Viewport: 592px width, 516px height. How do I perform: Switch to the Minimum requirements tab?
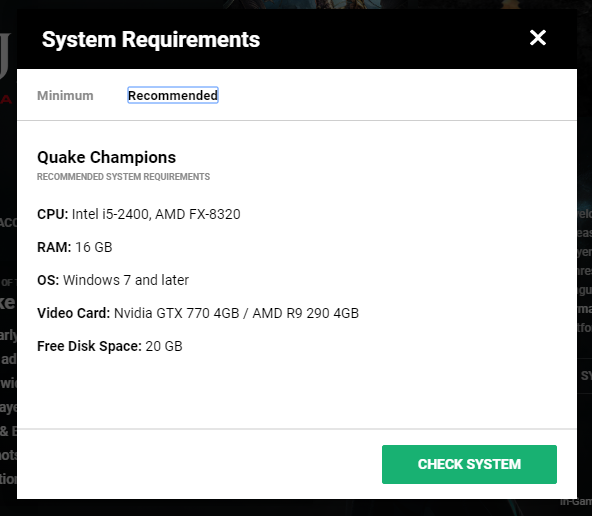pos(65,95)
